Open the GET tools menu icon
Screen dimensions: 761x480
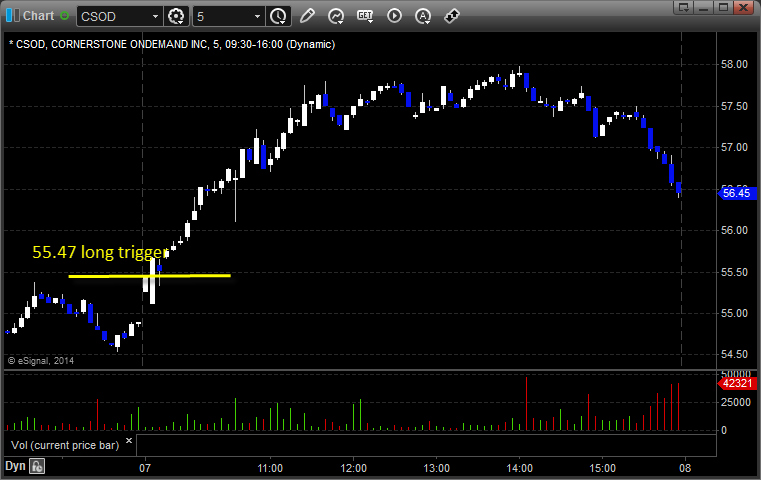click(365, 16)
